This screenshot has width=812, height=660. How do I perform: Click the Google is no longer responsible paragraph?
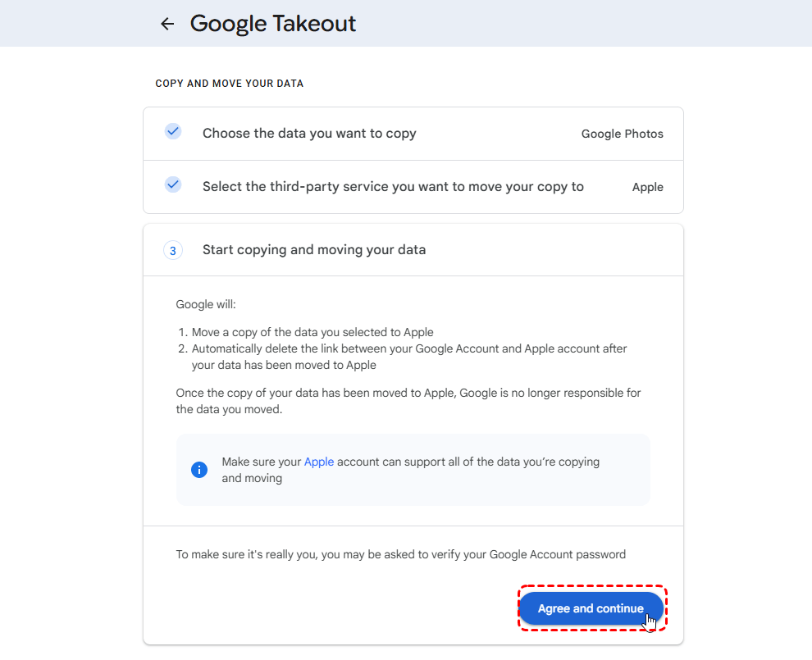coord(408,401)
